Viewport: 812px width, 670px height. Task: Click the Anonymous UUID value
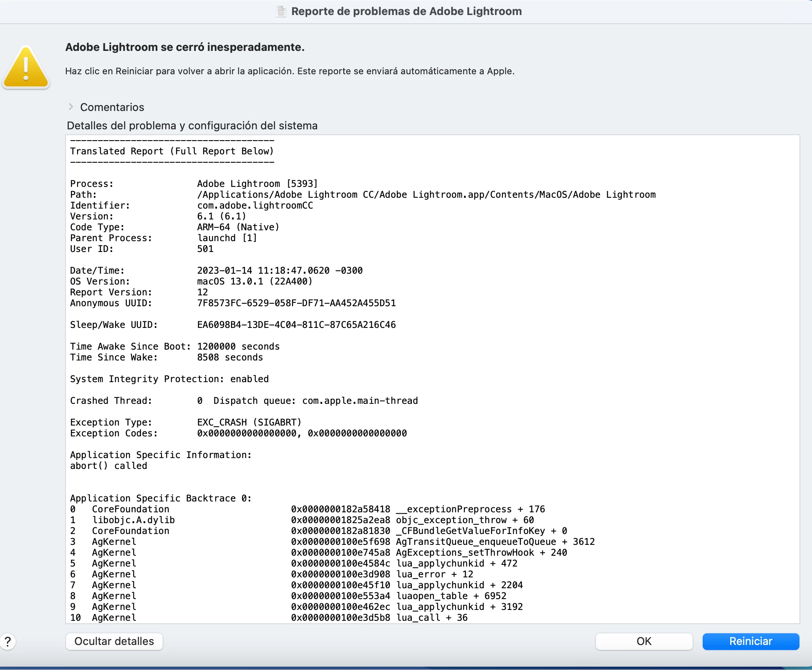tap(296, 303)
